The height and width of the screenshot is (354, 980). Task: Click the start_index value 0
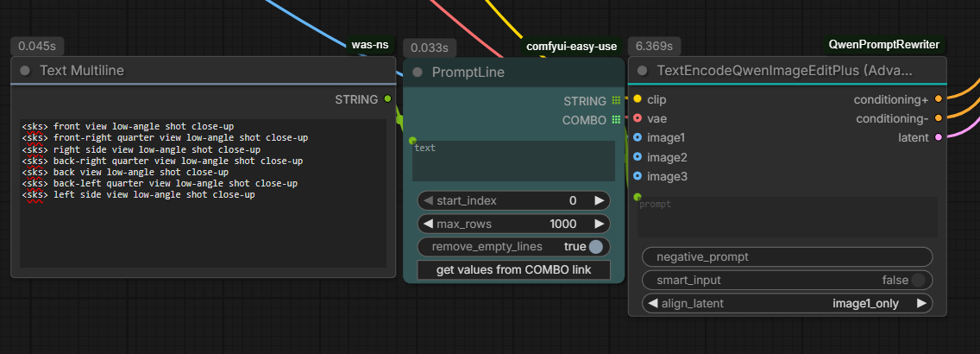573,201
